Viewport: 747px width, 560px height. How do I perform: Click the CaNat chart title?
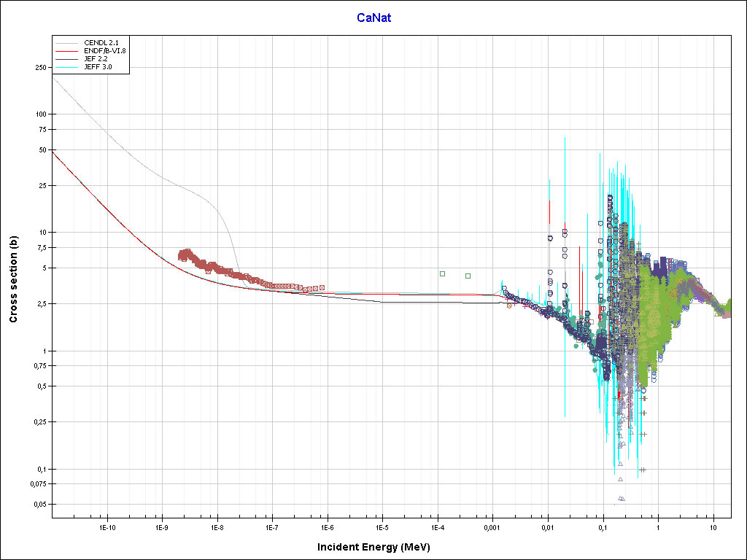(x=373, y=17)
